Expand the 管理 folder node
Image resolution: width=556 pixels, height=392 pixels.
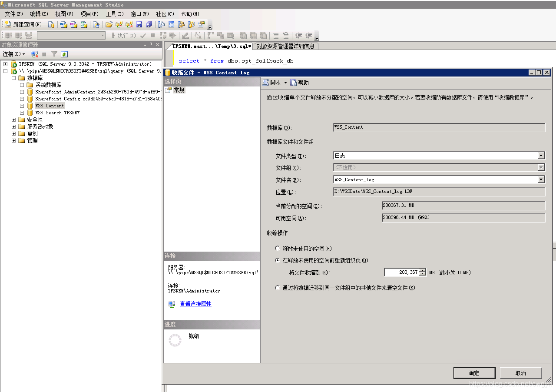pos(13,140)
